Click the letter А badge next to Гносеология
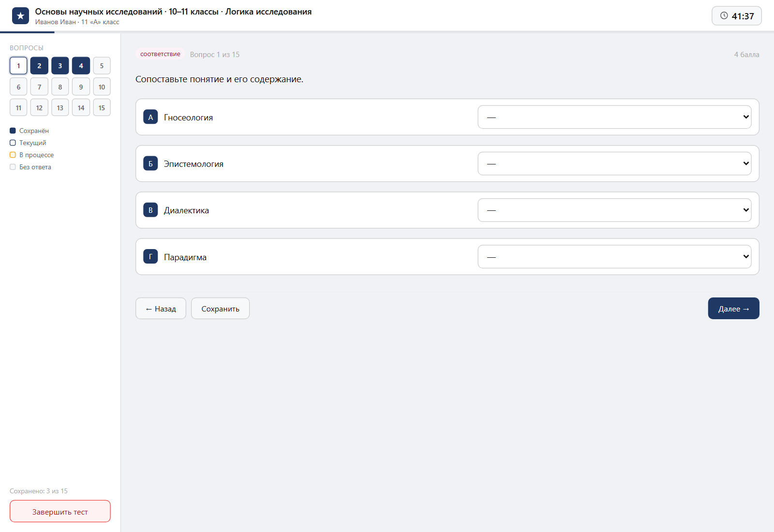The height and width of the screenshot is (532, 774). tap(150, 117)
